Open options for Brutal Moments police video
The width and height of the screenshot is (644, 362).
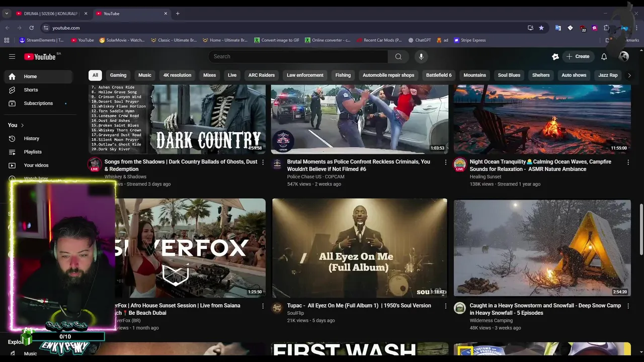pyautogui.click(x=445, y=162)
